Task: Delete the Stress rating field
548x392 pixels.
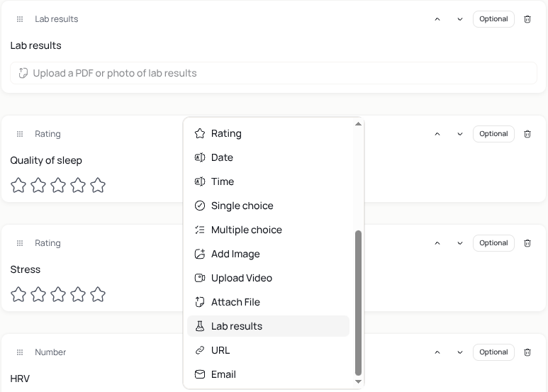Action: coord(527,243)
